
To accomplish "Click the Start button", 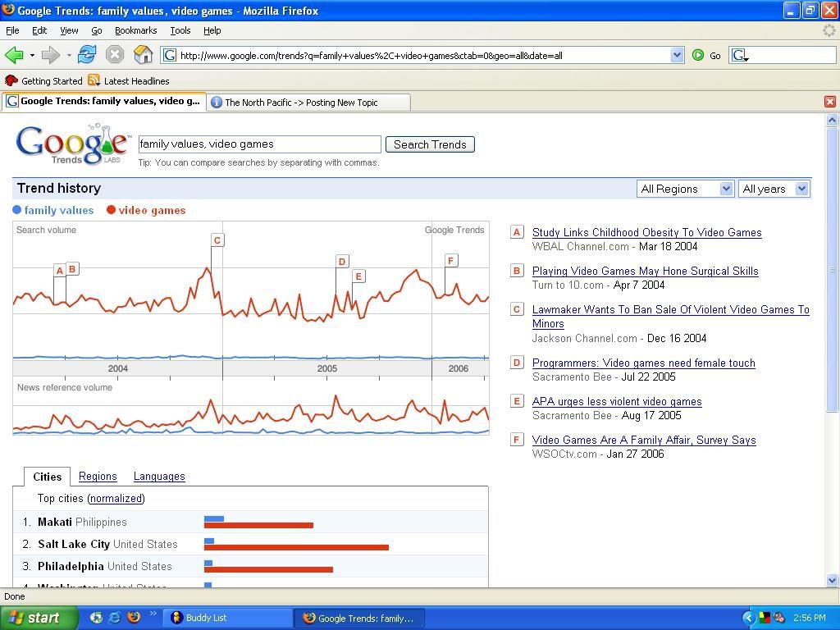I will 39,618.
